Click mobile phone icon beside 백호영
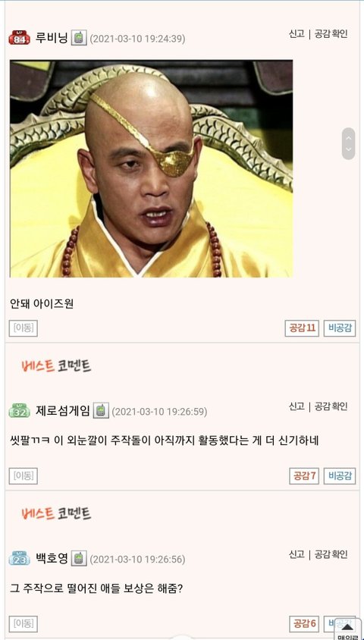This screenshot has width=364, height=640. (79, 558)
